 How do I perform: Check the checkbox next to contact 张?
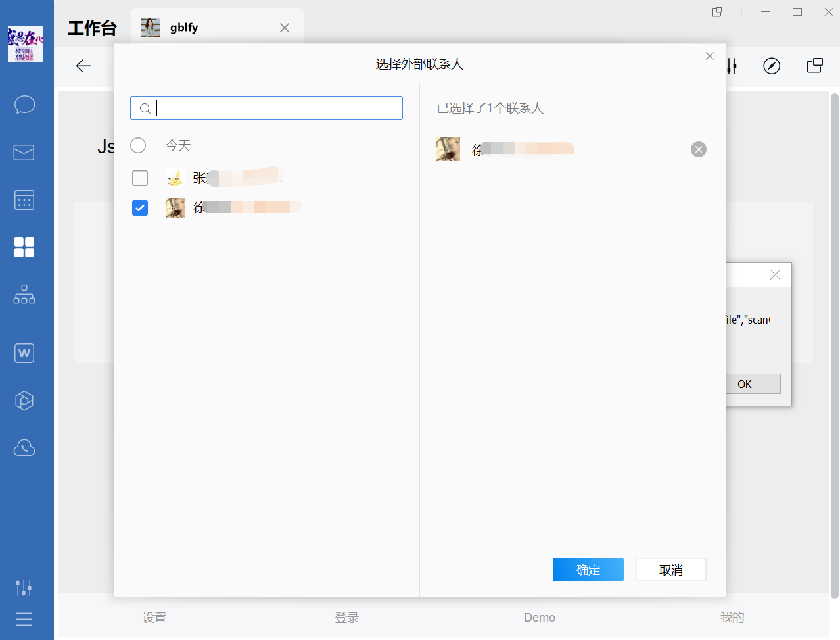coord(140,178)
